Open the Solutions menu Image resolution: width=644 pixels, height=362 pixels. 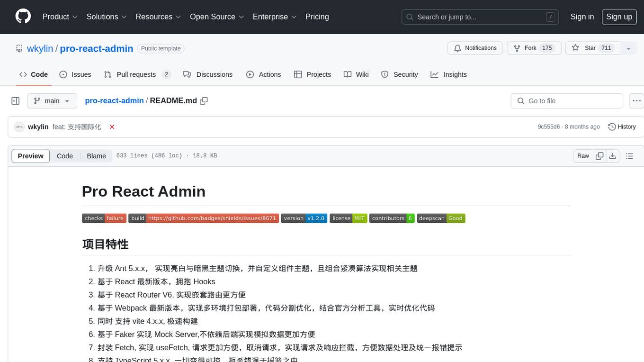pyautogui.click(x=107, y=17)
